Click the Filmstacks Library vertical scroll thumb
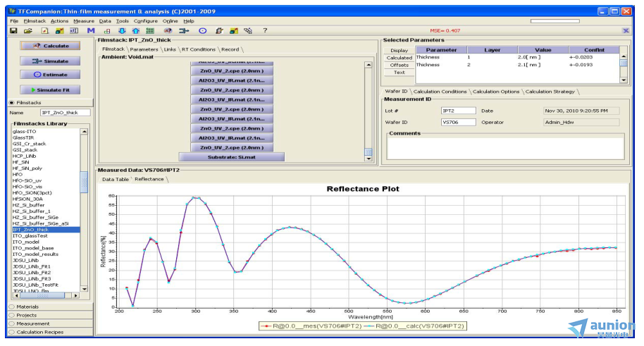Image resolution: width=644 pixels, height=346 pixels. 84,182
